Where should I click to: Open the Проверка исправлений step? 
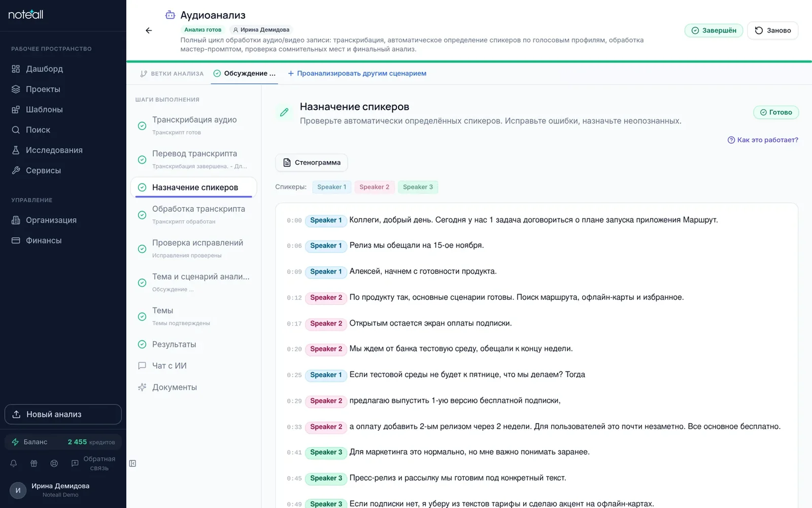(194, 248)
